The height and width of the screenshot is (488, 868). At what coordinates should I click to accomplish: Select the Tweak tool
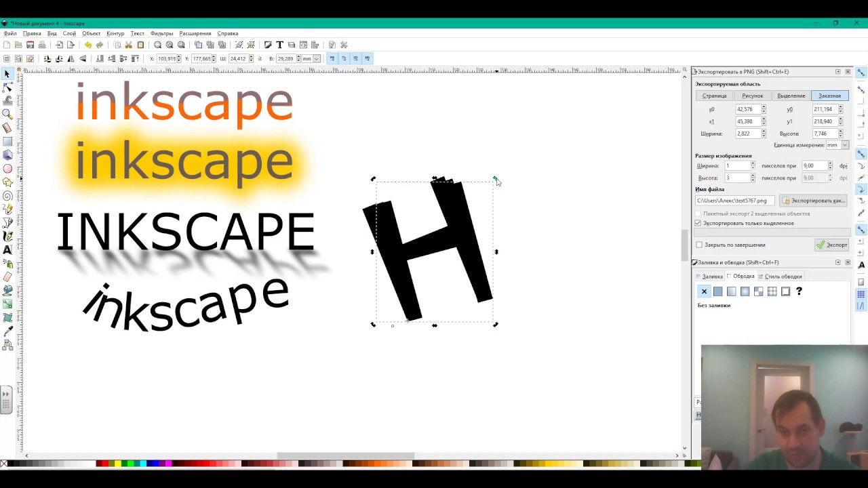point(7,100)
